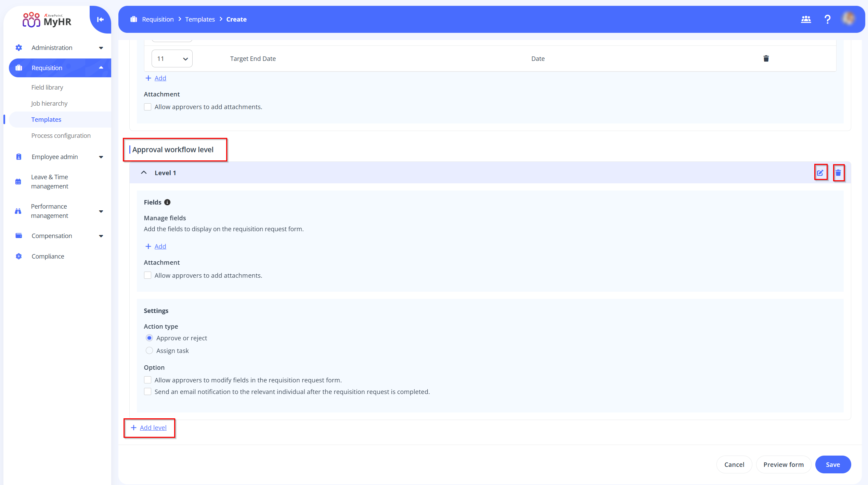Click the MyHR logo
868x485 pixels.
[x=47, y=20]
